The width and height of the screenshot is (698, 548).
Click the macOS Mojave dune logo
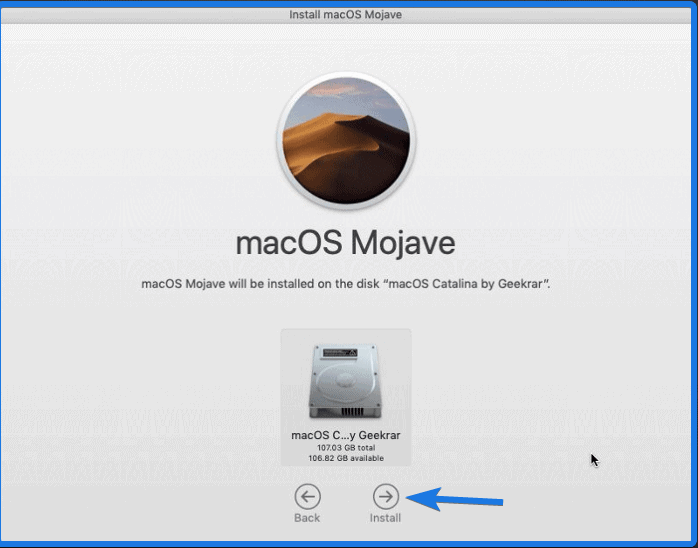pos(346,140)
